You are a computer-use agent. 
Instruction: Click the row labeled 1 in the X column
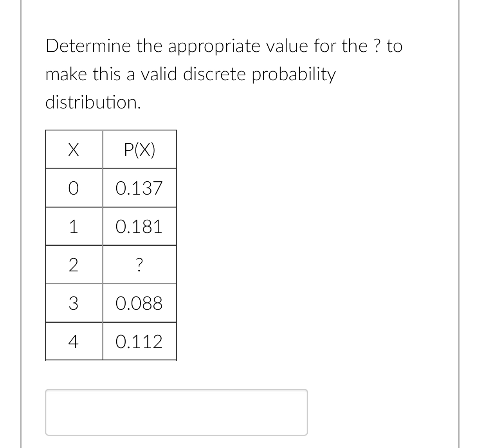click(x=74, y=226)
